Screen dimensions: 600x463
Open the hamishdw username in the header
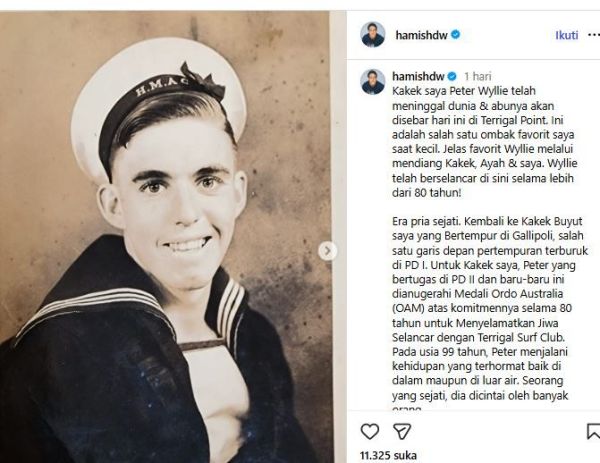[x=421, y=35]
